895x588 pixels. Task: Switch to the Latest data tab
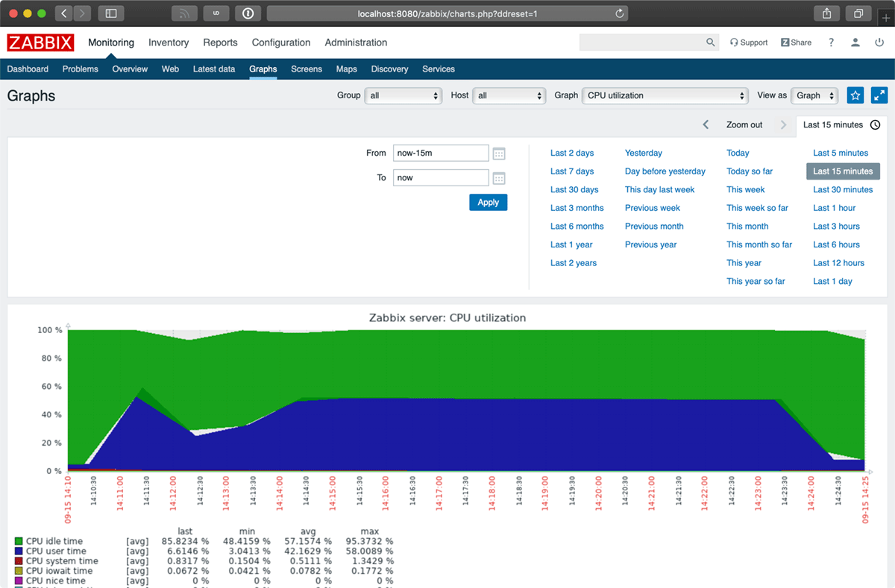[x=214, y=69]
